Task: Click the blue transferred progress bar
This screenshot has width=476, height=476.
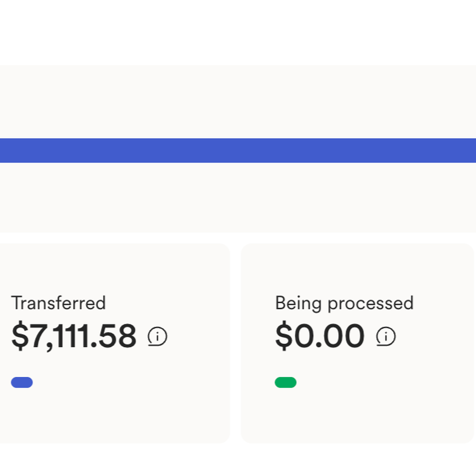Action: [x=238, y=151]
